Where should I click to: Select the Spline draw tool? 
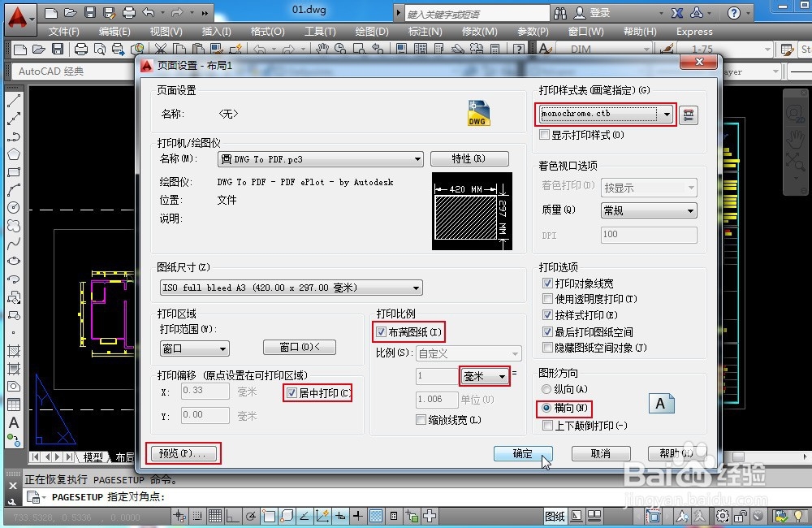coord(14,243)
